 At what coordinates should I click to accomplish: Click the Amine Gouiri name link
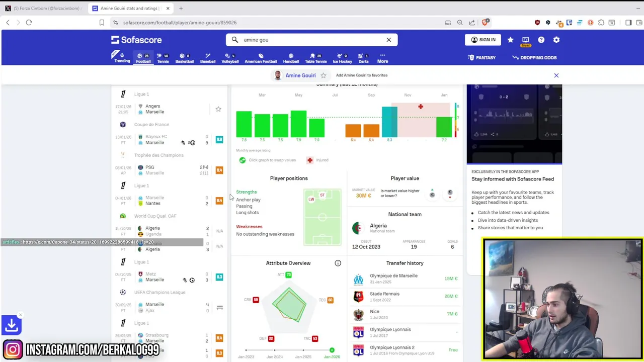pos(300,75)
